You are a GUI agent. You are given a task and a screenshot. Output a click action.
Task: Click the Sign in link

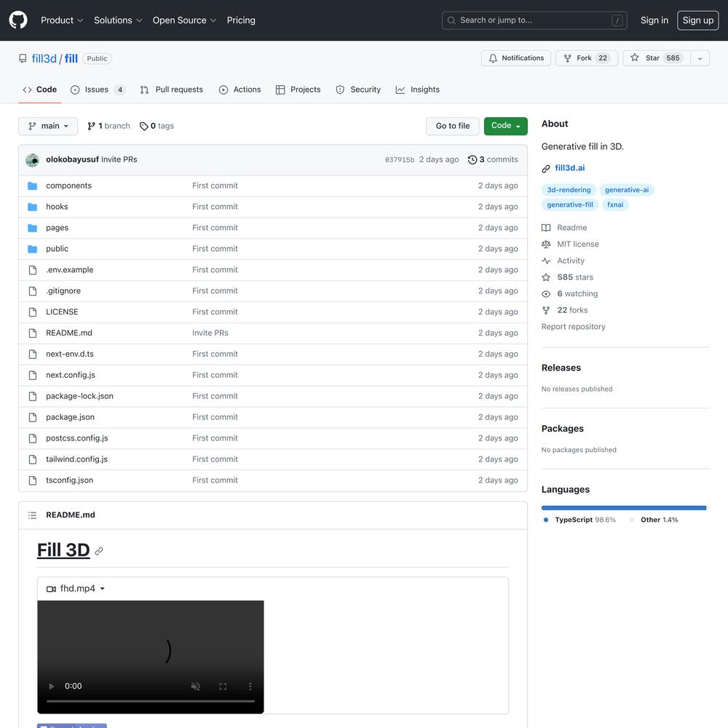coord(654,20)
